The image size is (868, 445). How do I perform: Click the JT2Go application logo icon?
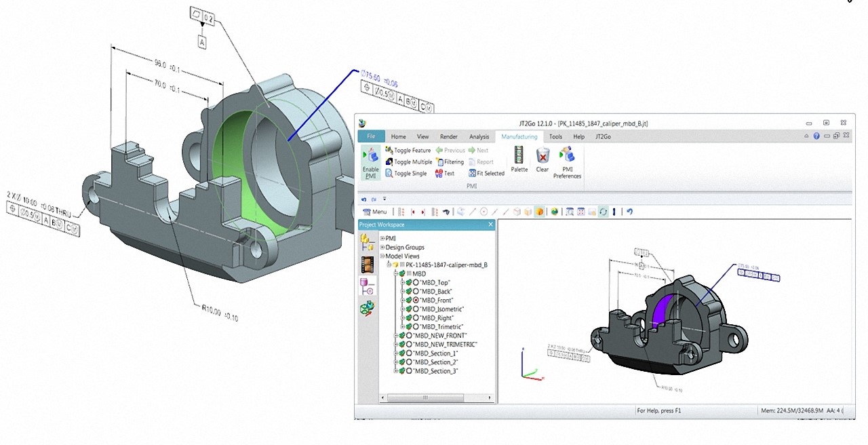tap(363, 123)
